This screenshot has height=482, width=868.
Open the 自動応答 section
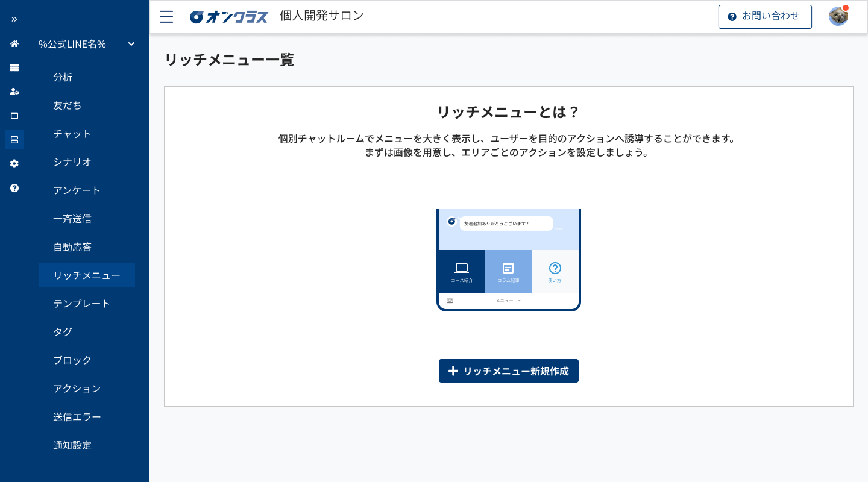pos(72,247)
